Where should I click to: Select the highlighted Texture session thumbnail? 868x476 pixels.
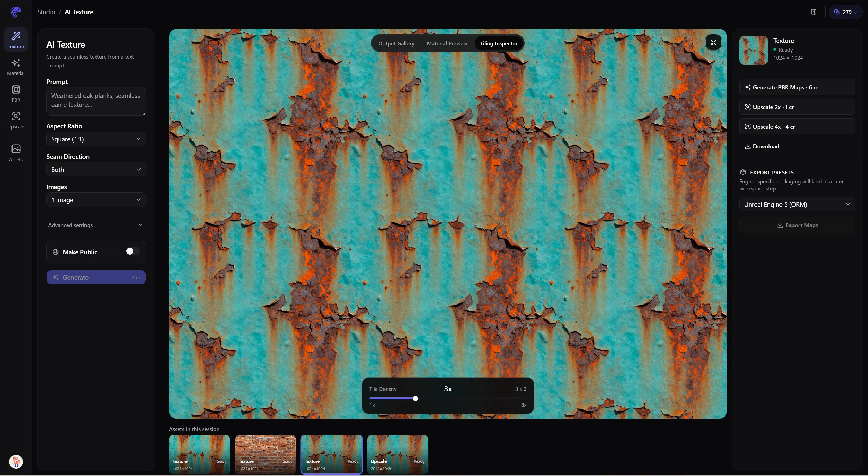[x=332, y=454]
